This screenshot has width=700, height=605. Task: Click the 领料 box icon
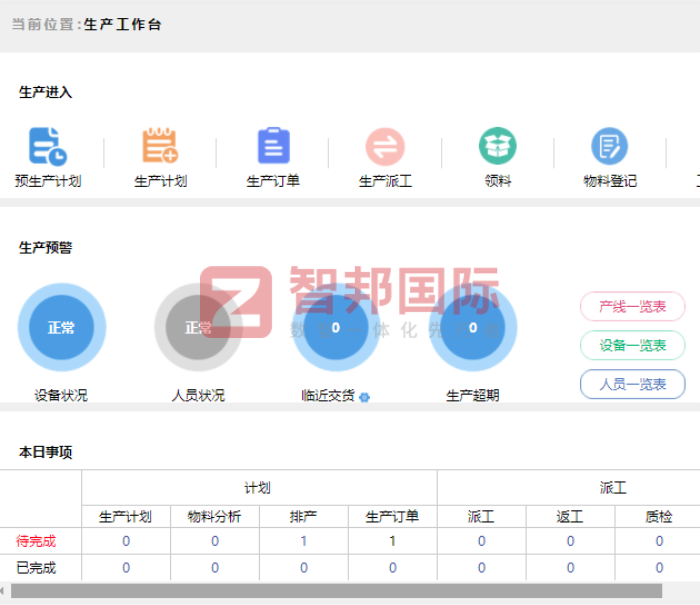(x=497, y=147)
